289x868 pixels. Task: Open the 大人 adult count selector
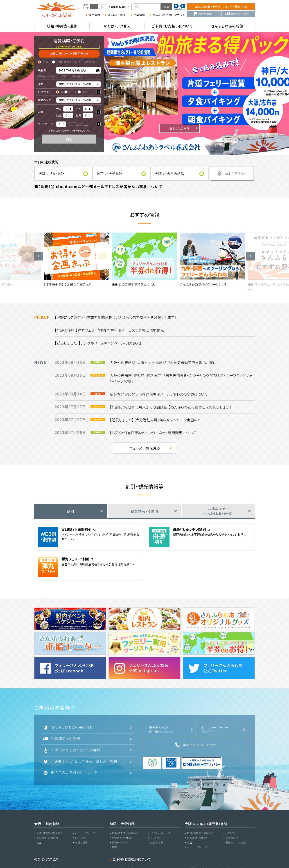click(x=68, y=109)
